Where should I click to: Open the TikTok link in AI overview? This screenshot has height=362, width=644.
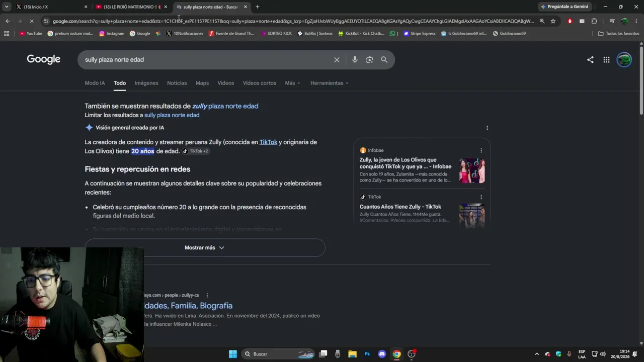click(x=269, y=142)
